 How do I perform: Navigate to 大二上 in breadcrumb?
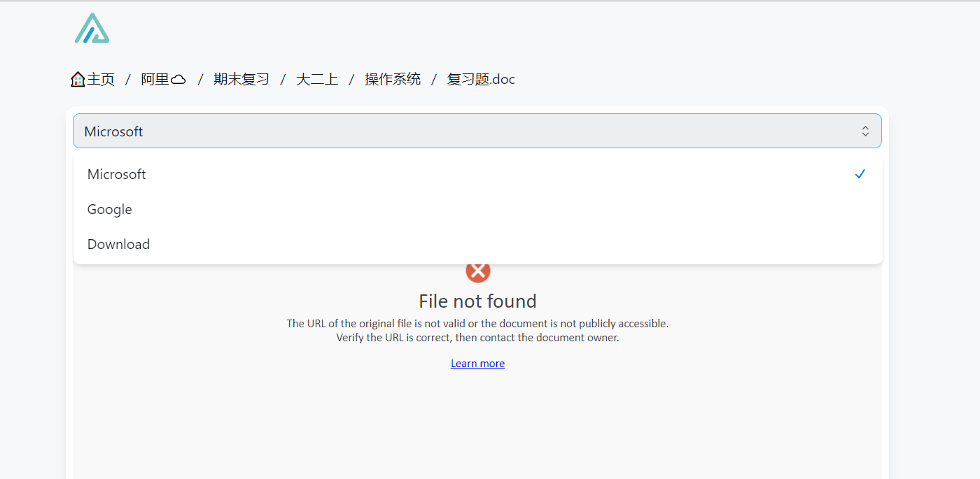[x=317, y=80]
